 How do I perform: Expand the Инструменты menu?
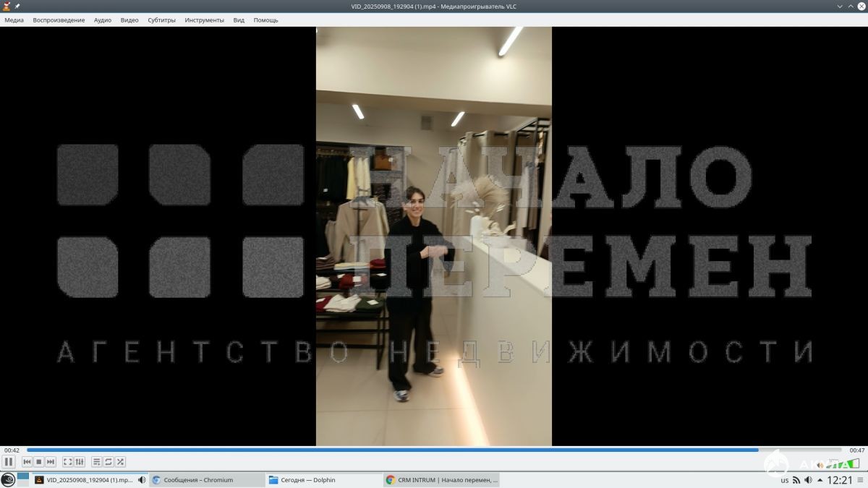[204, 20]
